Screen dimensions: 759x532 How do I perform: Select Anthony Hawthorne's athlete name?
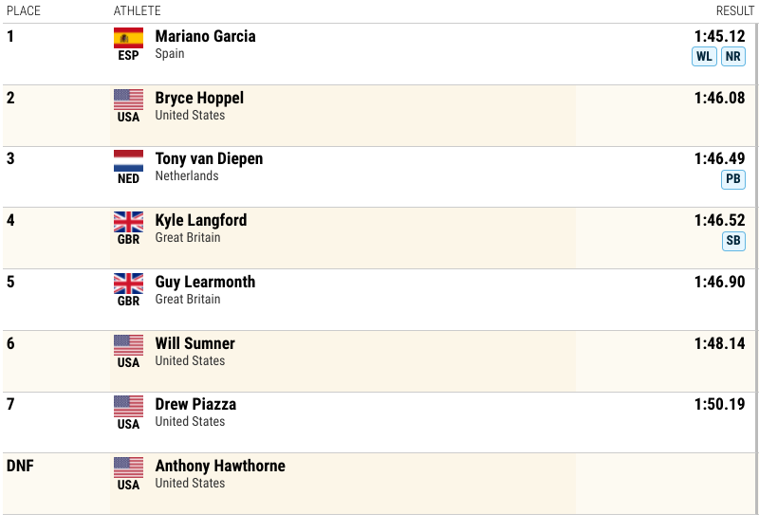(x=220, y=466)
